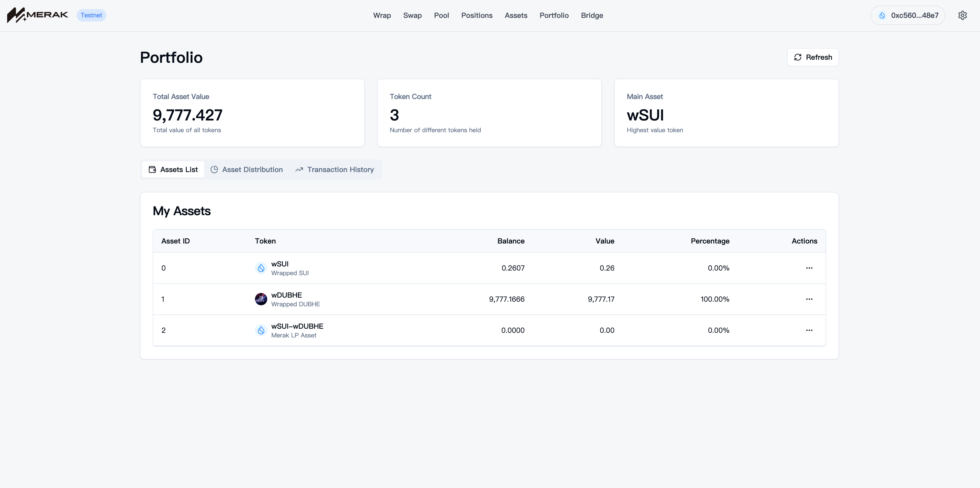This screenshot has width=980, height=488.
Task: Click the Balance column header
Action: click(x=511, y=241)
